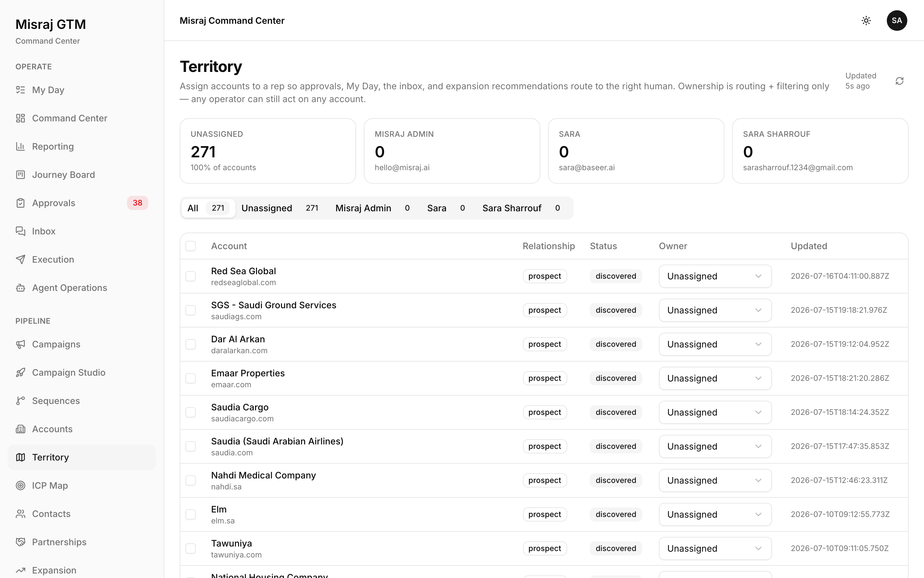This screenshot has height=578, width=924.
Task: Open owner dropdown for SGS - Saudi Ground Services
Action: pos(715,311)
